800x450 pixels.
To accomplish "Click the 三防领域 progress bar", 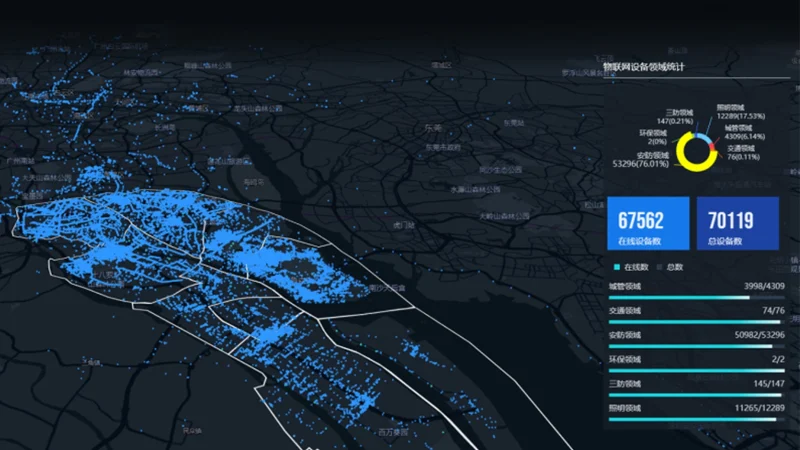I will [696, 395].
